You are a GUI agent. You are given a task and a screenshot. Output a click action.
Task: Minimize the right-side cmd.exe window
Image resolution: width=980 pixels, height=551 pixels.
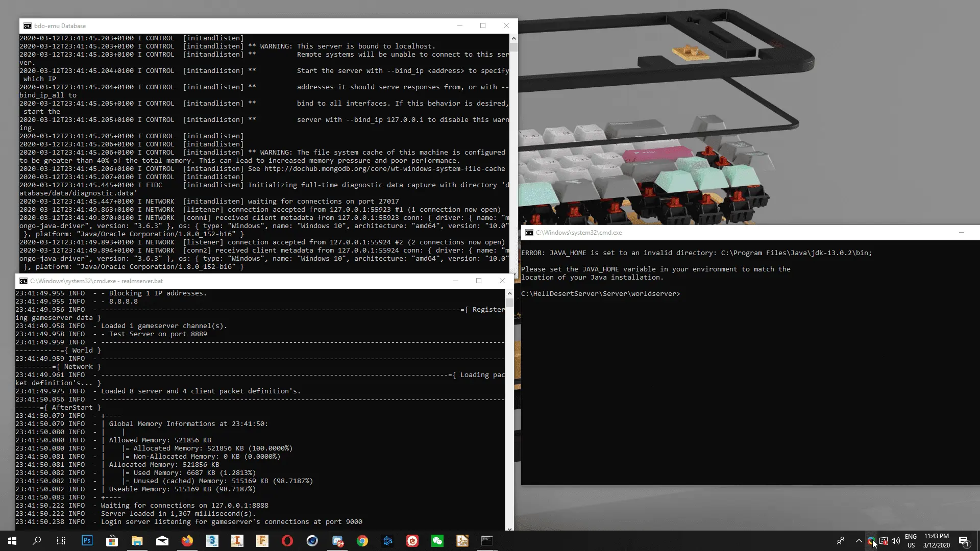(962, 233)
